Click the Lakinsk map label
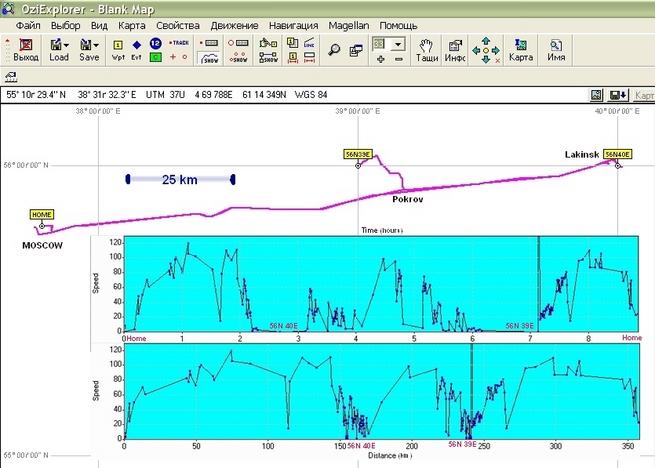 pyautogui.click(x=582, y=155)
